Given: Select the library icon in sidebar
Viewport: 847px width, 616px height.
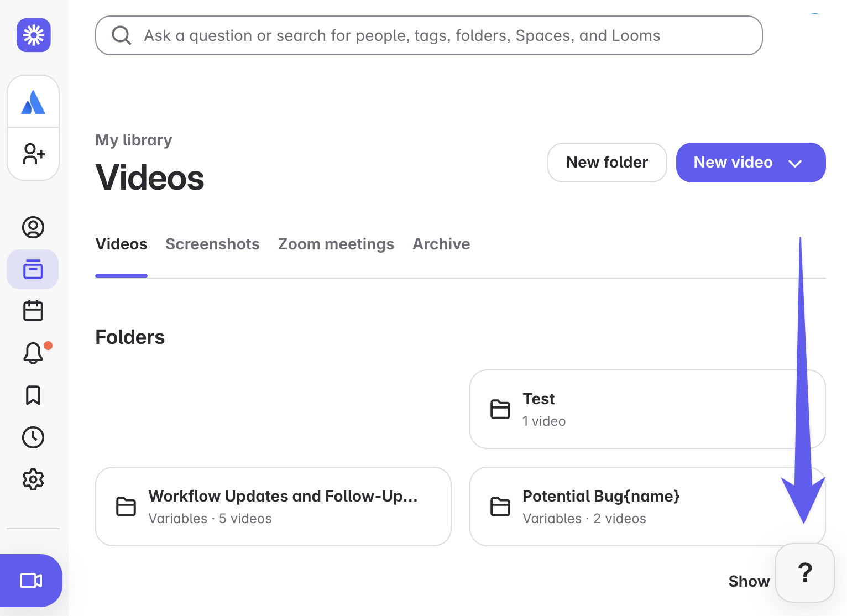Looking at the screenshot, I should point(33,269).
